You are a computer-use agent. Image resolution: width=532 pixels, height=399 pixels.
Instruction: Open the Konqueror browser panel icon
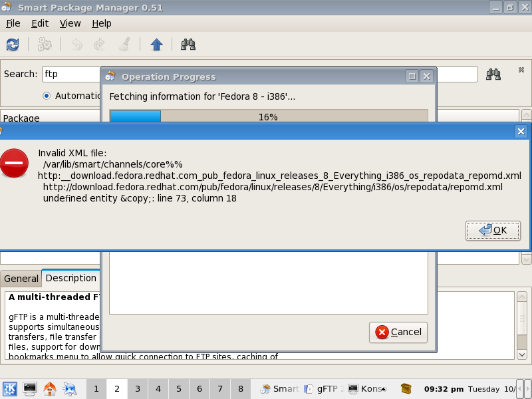click(70, 389)
